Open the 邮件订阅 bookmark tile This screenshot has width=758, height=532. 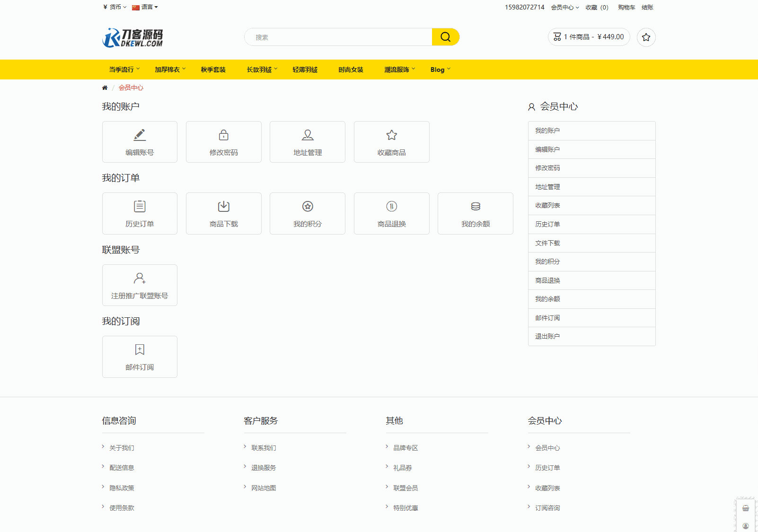coord(140,357)
